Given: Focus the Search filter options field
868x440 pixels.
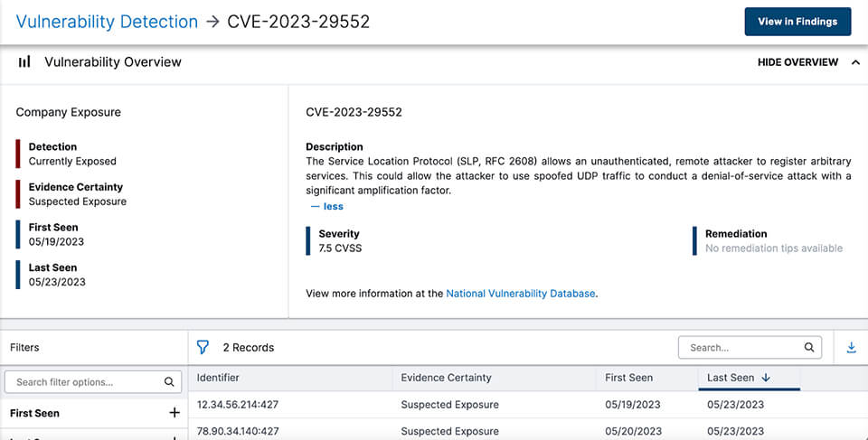Looking at the screenshot, I should tap(86, 382).
